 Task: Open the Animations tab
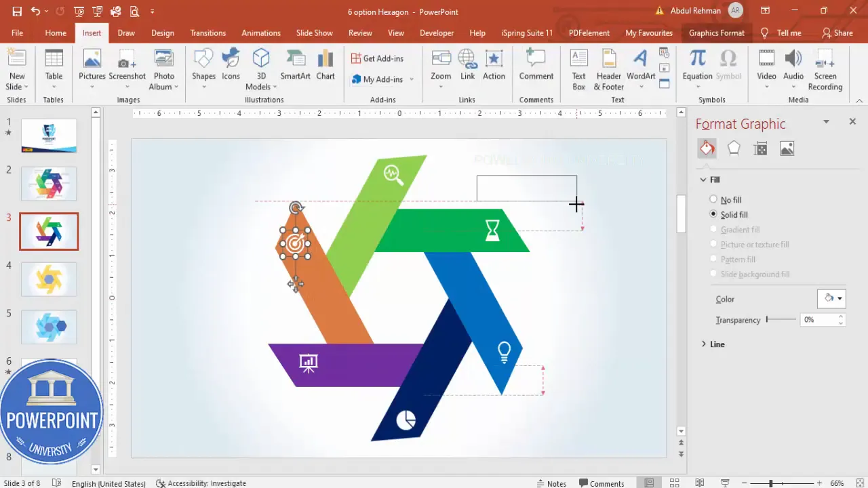261,33
